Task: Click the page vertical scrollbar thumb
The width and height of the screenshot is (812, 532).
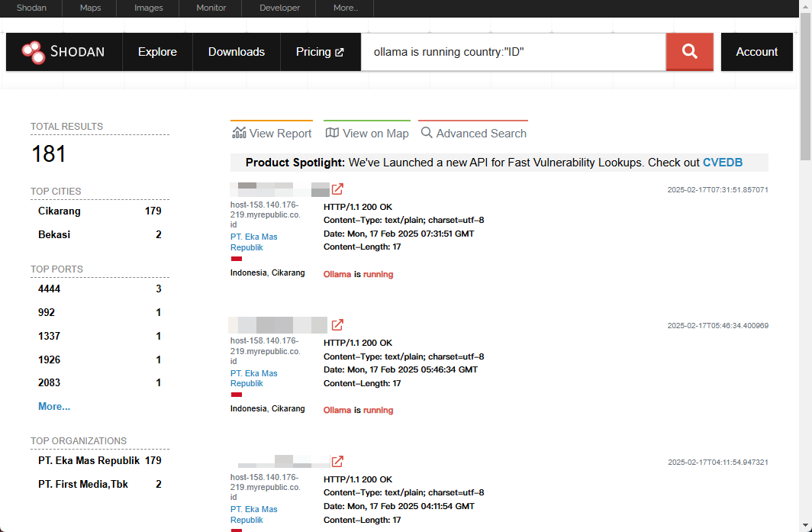Action: [x=806, y=85]
